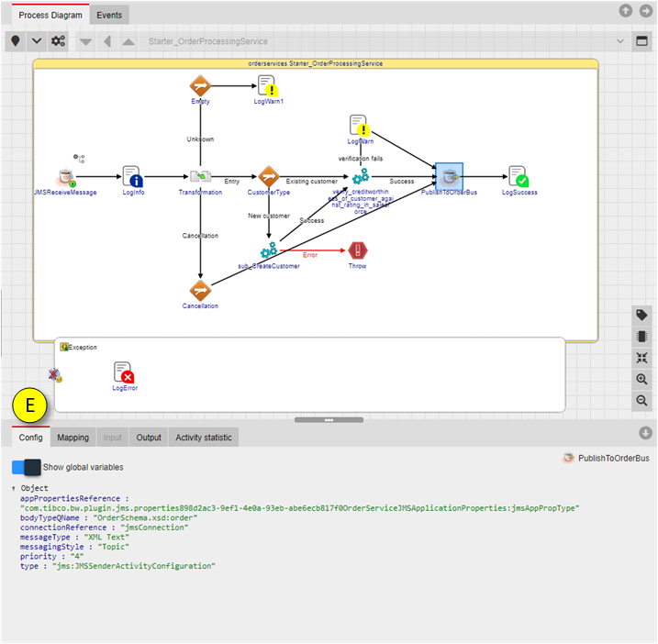
Task: Click the messageType "XML Text" value
Action: pyautogui.click(x=106, y=537)
